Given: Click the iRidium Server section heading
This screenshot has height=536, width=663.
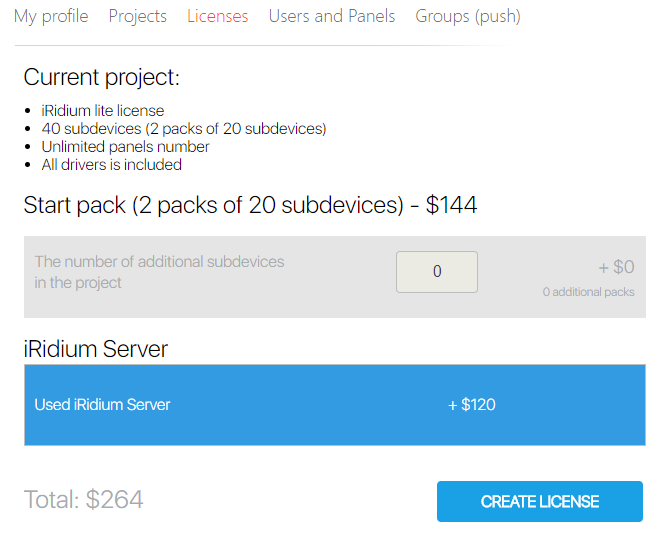Looking at the screenshot, I should pos(95,349).
